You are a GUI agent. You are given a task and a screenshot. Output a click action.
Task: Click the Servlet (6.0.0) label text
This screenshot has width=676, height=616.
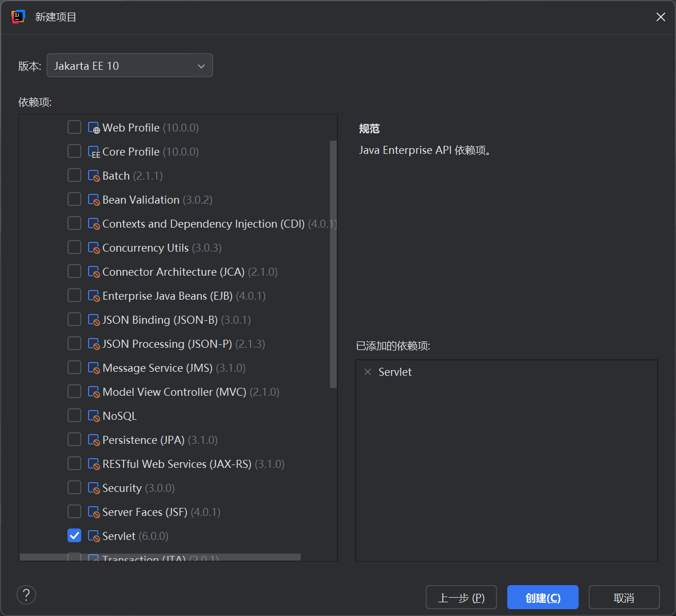point(136,536)
